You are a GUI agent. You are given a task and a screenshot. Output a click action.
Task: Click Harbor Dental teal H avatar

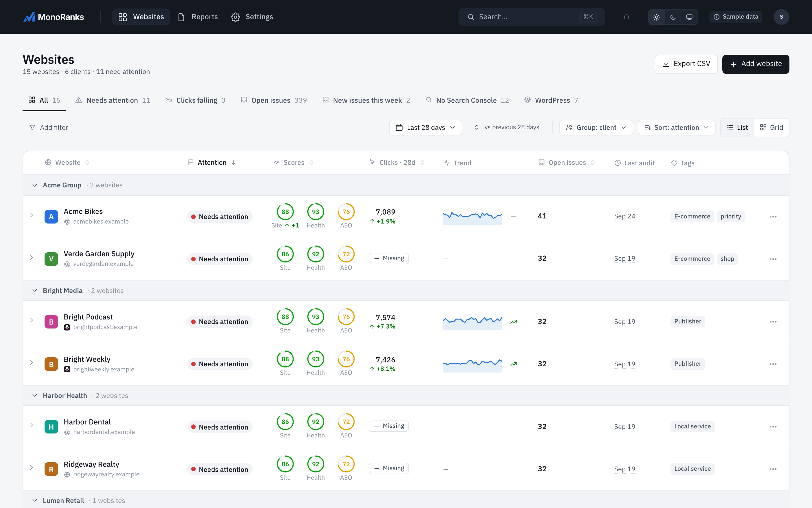coord(51,427)
